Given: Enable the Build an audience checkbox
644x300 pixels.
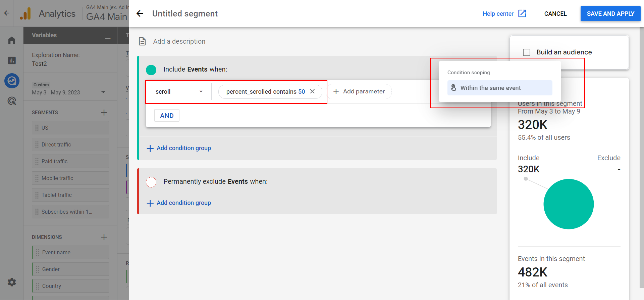Looking at the screenshot, I should [527, 52].
